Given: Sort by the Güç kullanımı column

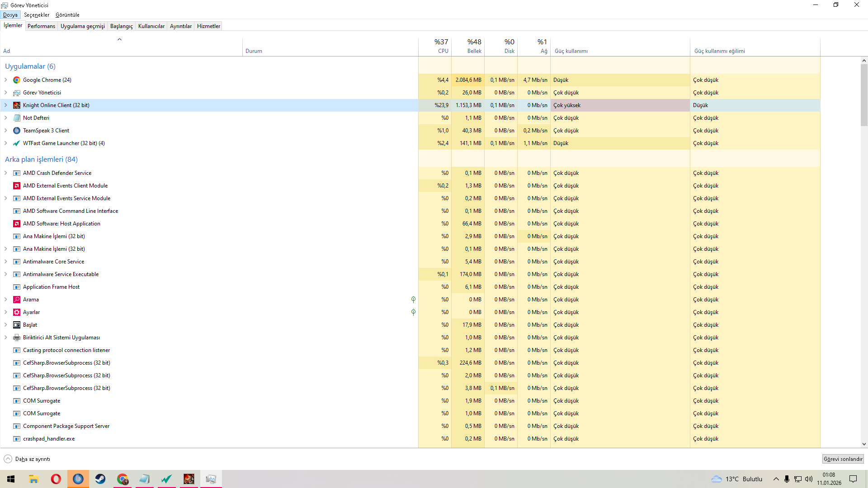Looking at the screenshot, I should tap(620, 47).
